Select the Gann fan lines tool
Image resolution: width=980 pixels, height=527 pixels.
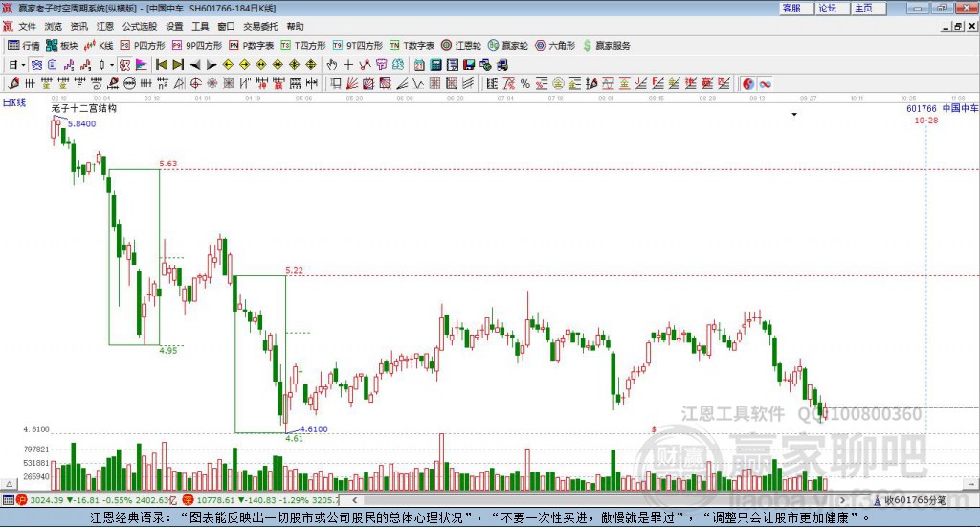353,83
